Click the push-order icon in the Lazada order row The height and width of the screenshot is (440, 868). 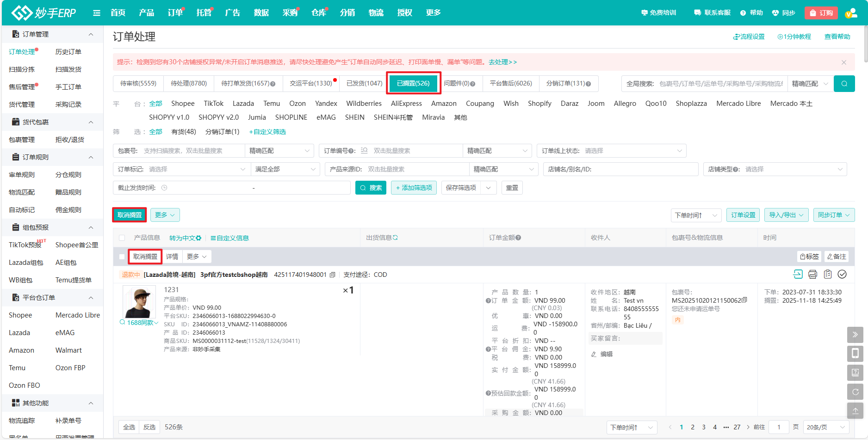pyautogui.click(x=798, y=275)
